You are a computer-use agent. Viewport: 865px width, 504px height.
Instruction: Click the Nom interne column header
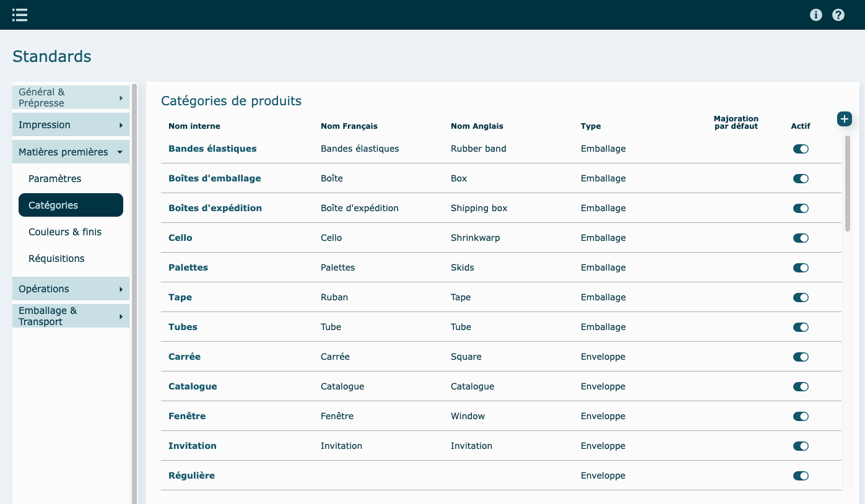tap(194, 126)
